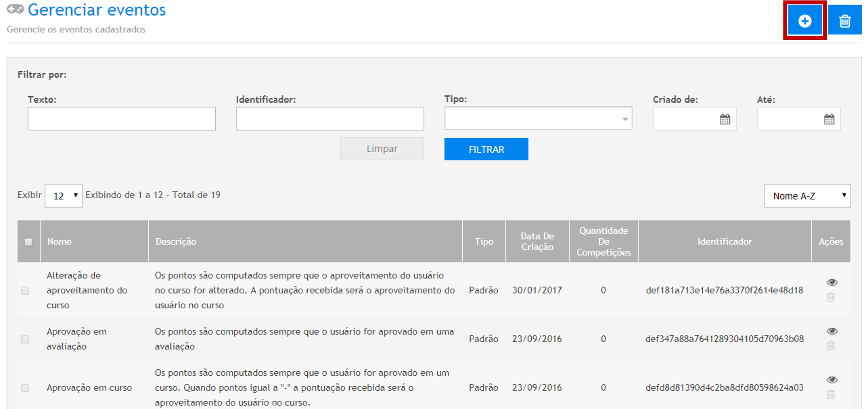The width and height of the screenshot is (868, 409).
Task: Click the blue trash delete button at top
Action: (x=845, y=21)
